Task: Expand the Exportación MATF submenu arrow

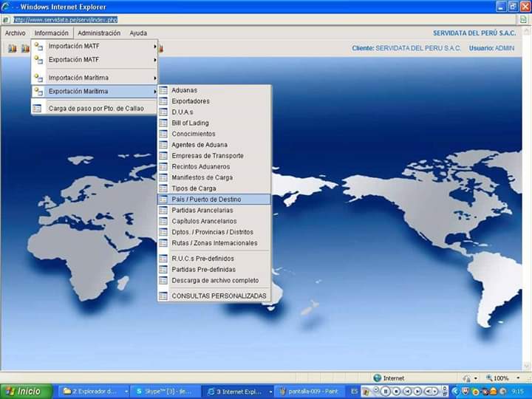Action: [154, 60]
